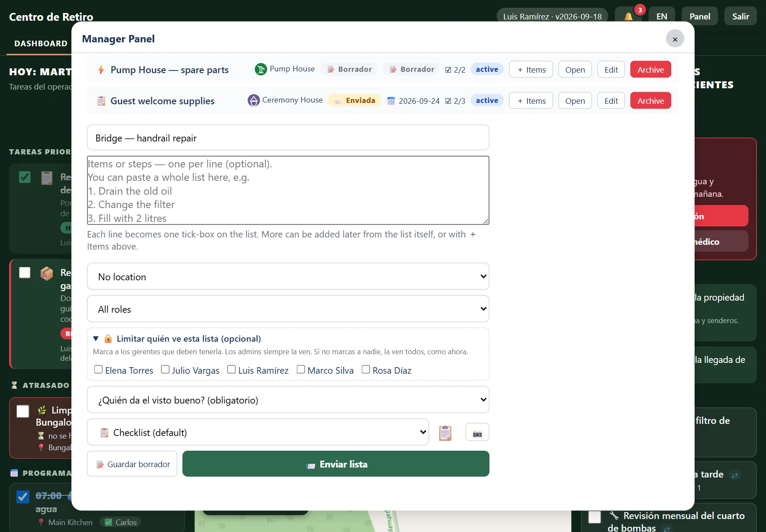
Task: Click the purple Ceremony House location icon
Action: [x=254, y=100]
